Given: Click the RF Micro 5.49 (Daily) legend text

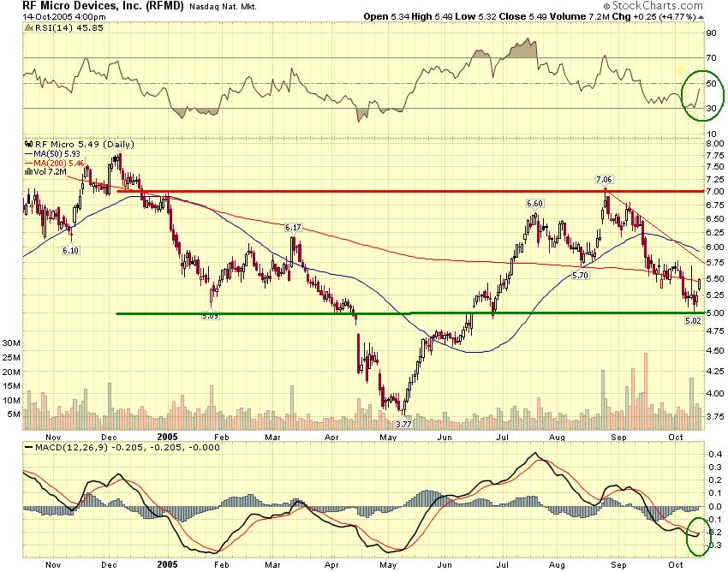Looking at the screenshot, I should (85, 145).
